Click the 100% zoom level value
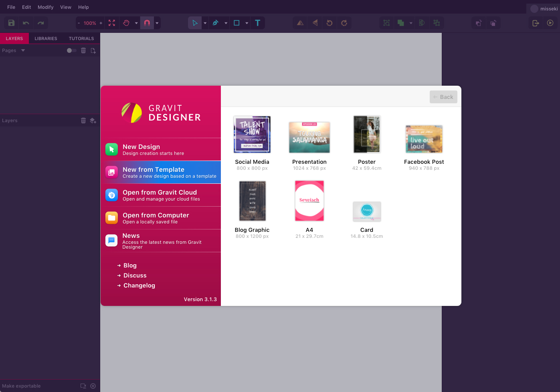 click(x=90, y=23)
